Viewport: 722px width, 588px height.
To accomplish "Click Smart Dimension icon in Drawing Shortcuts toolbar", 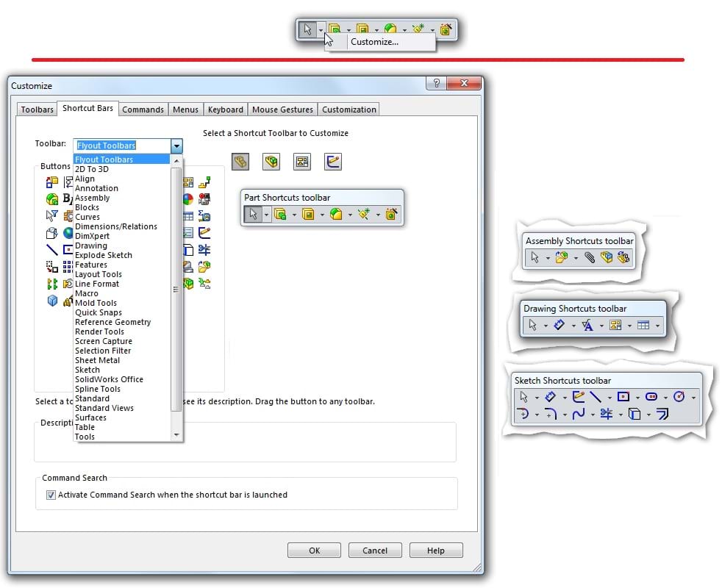I will [560, 326].
